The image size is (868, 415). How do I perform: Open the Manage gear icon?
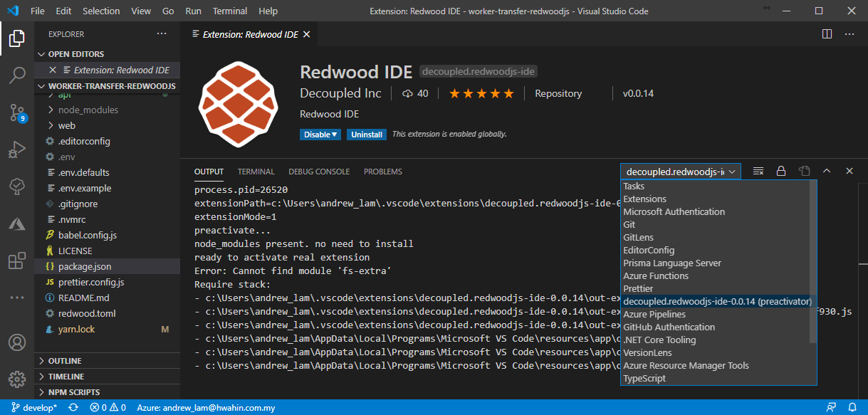17,379
